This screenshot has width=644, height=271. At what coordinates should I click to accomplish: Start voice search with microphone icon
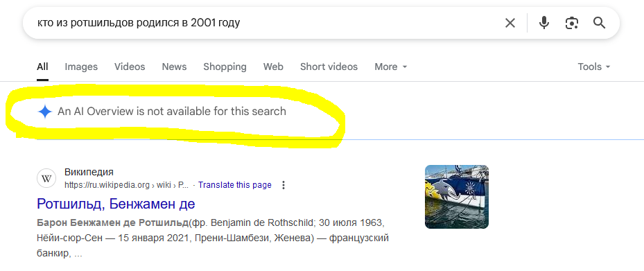pyautogui.click(x=543, y=23)
